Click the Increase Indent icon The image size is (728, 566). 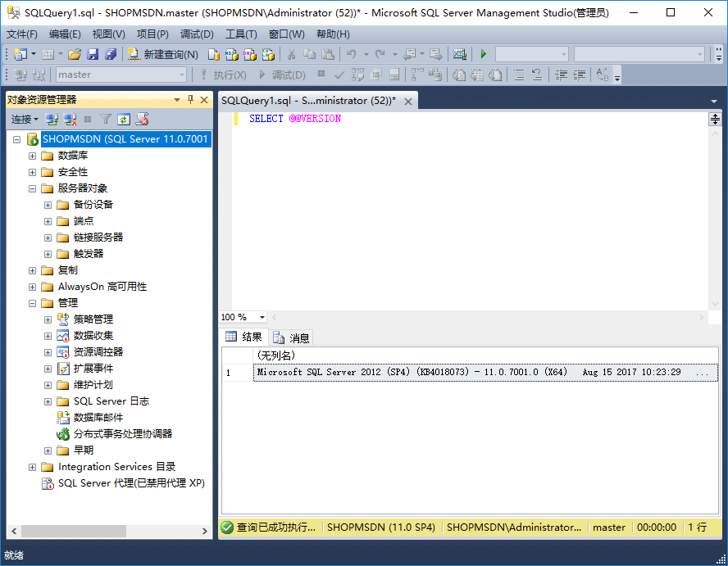(580, 75)
